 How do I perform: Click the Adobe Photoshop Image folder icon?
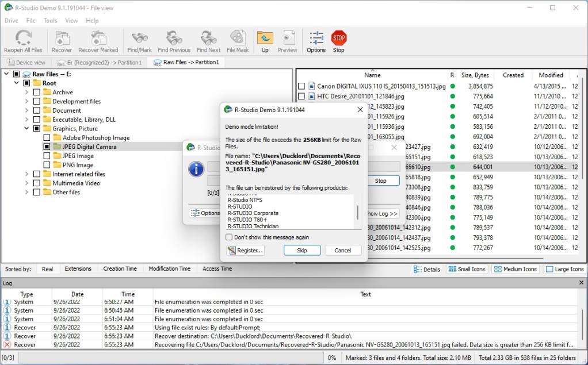tap(57, 137)
